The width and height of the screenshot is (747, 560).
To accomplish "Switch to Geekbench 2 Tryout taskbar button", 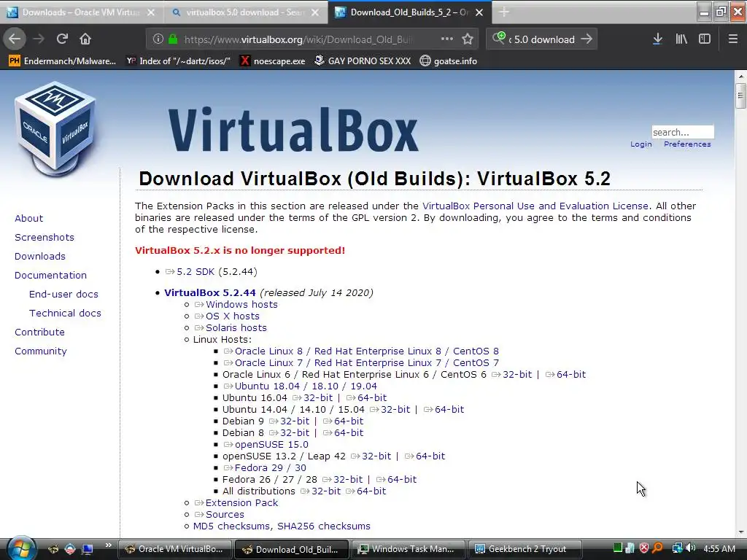I will 524,549.
